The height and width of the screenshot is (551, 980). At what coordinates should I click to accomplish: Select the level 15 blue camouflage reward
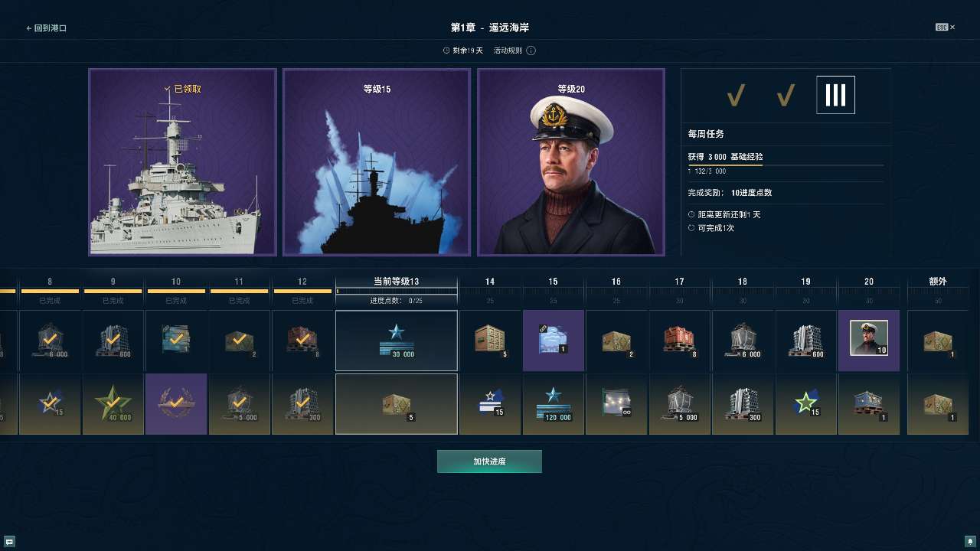click(554, 341)
